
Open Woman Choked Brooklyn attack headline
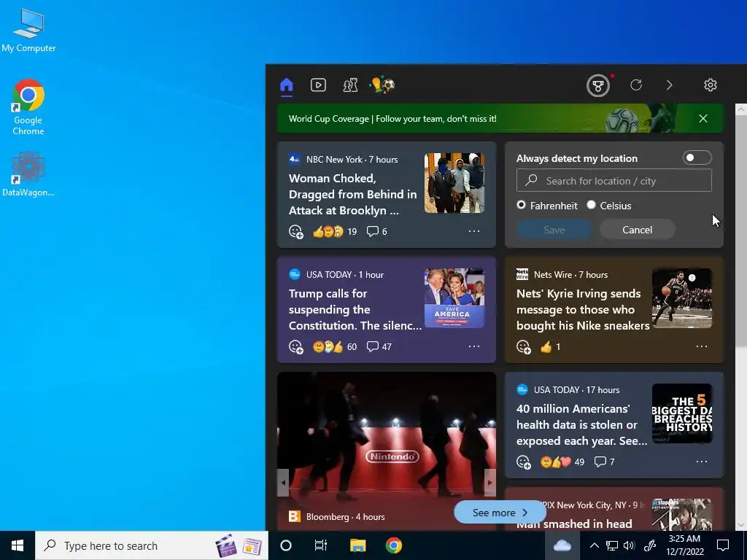(352, 194)
